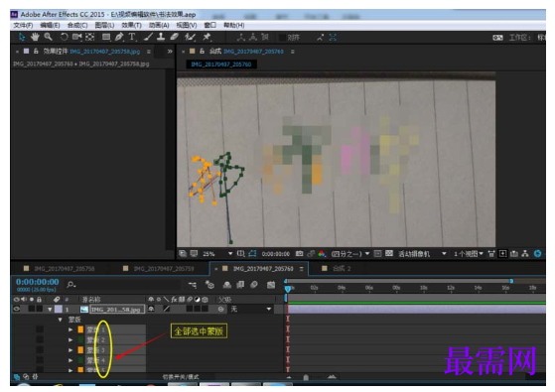Collapse the 蒙版 group triangle
Image resolution: width=555 pixels, height=392 pixels.
[x=61, y=320]
